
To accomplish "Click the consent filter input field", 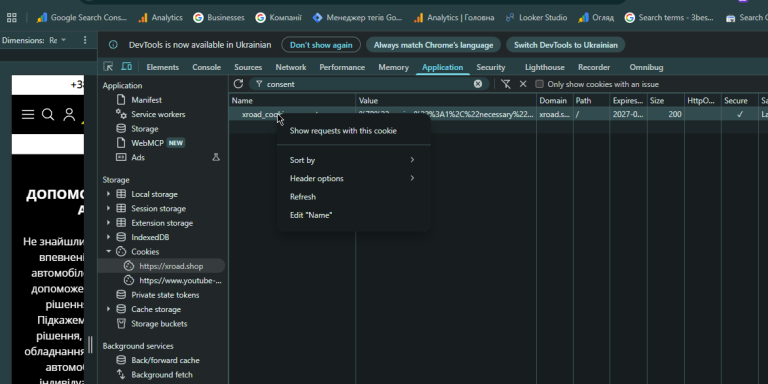I will [369, 84].
